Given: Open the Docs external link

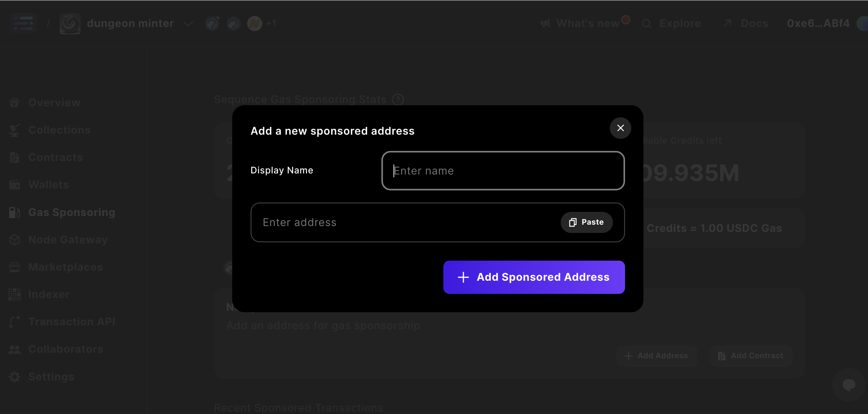Looking at the screenshot, I should [x=745, y=23].
